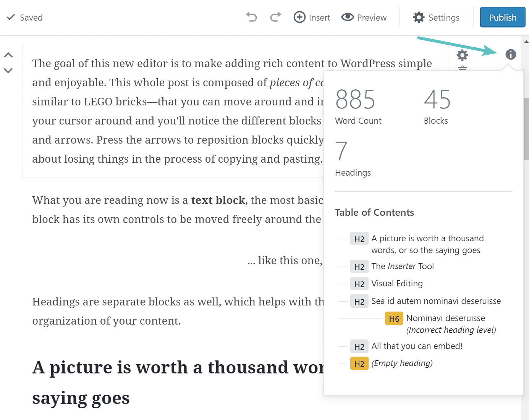The height and width of the screenshot is (420, 529).
Task: Open block settings gear beside paragraph
Action: click(462, 55)
